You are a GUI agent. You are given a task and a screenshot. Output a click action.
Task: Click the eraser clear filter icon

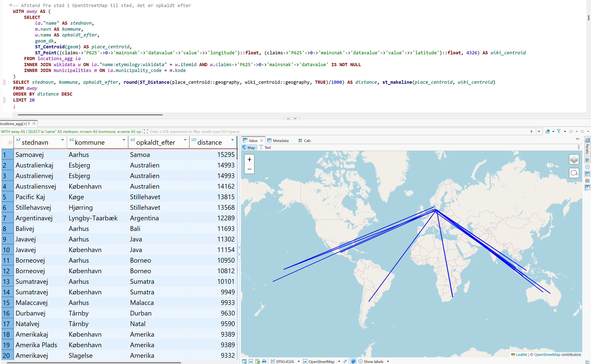547,131
